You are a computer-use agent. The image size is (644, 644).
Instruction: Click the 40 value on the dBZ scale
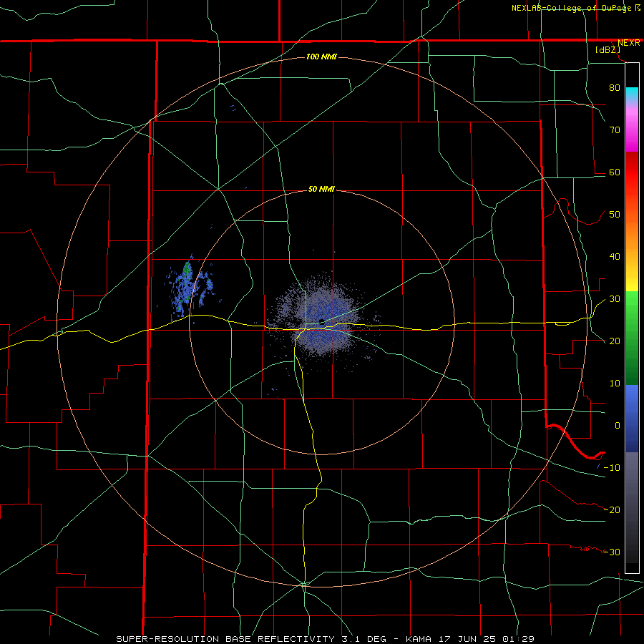(615, 257)
